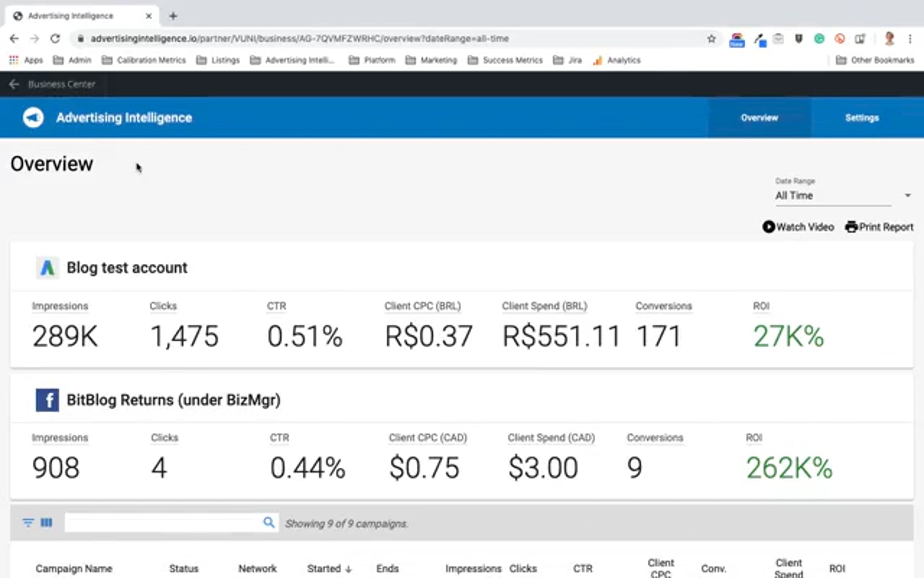Open a new browser tab
The height and width of the screenshot is (578, 924).
[173, 16]
